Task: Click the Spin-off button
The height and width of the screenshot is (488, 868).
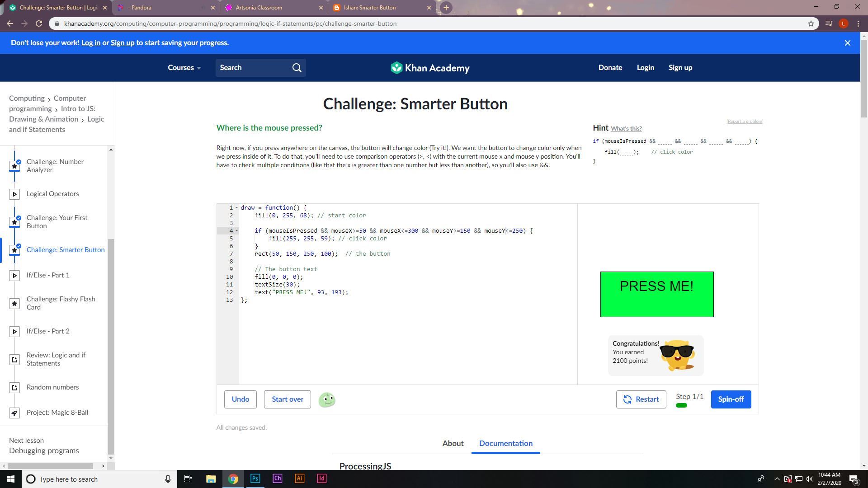Action: (731, 399)
